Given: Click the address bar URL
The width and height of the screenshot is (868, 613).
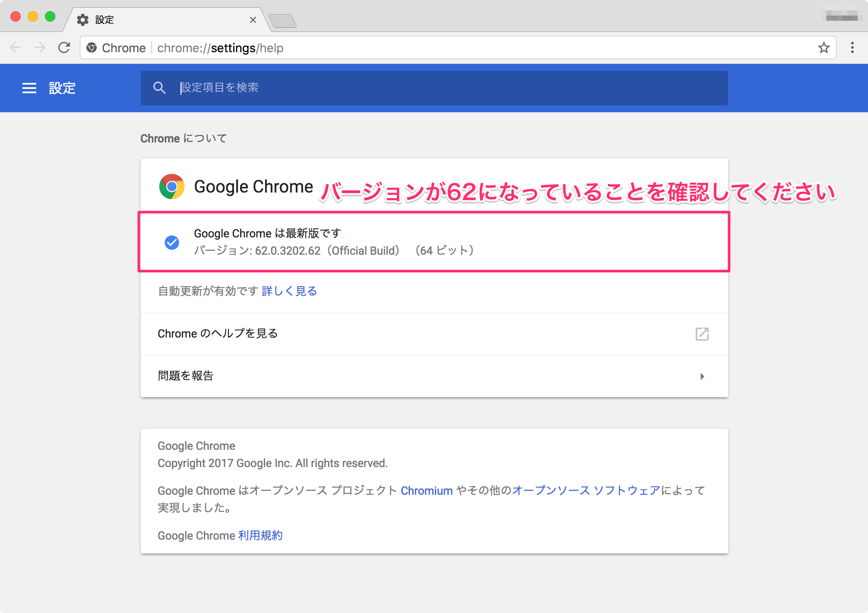Looking at the screenshot, I should point(220,48).
